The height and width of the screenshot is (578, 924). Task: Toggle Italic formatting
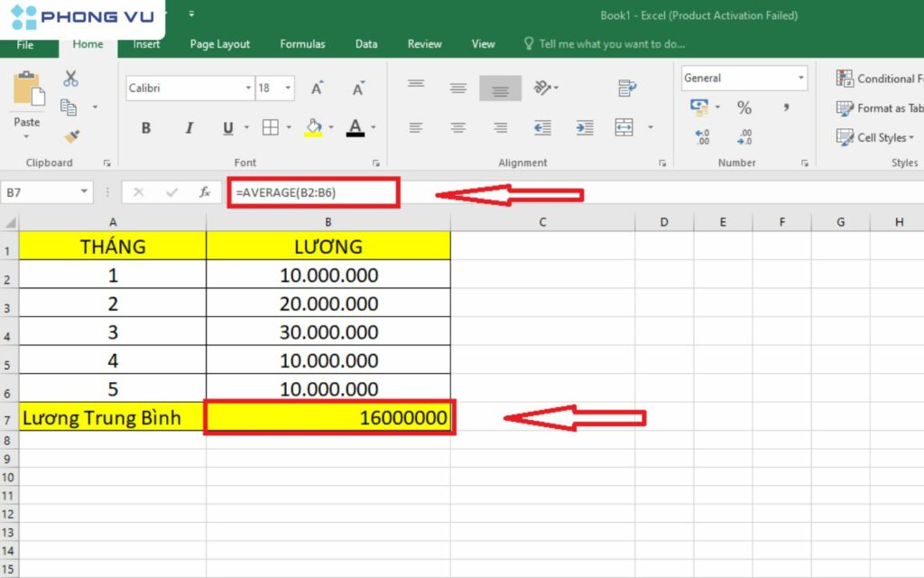tap(189, 128)
